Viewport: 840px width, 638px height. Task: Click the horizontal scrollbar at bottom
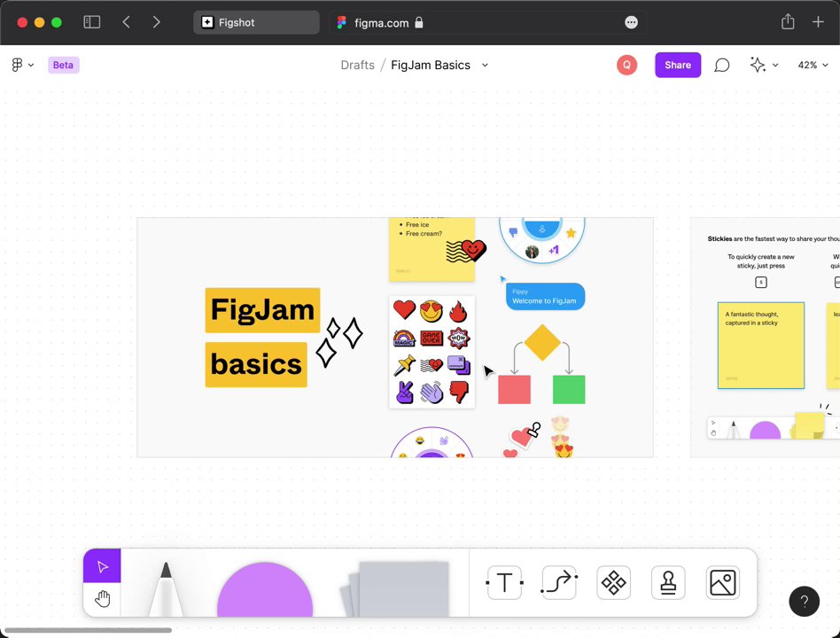(x=89, y=630)
